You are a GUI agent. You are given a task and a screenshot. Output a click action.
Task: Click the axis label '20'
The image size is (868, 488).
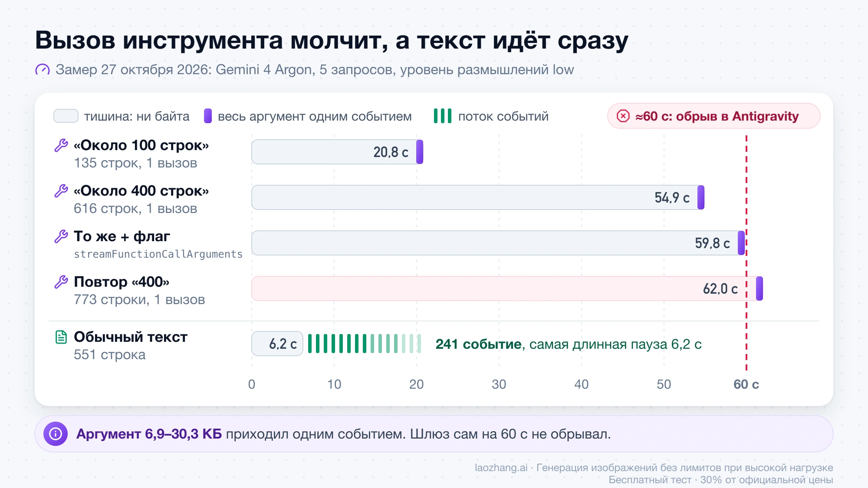(x=417, y=384)
